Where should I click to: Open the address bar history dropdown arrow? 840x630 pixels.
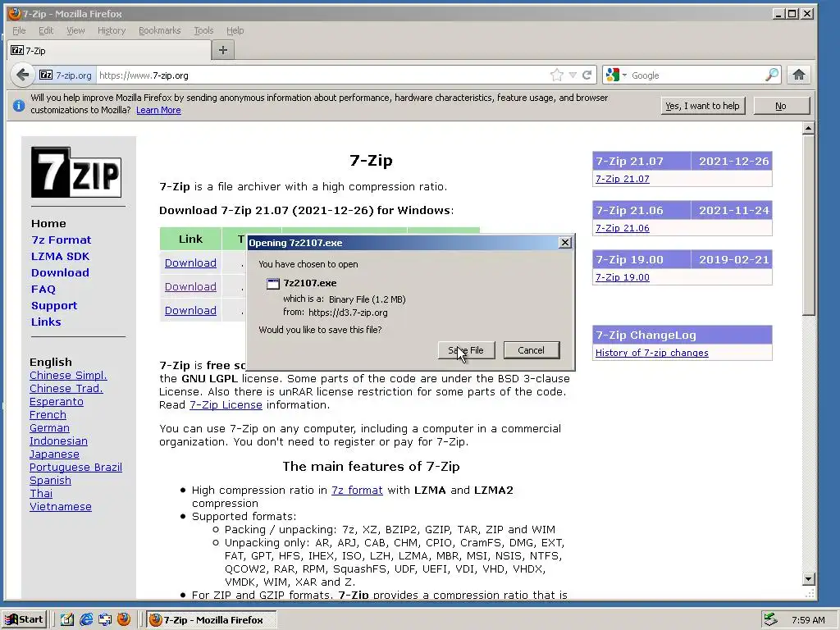[x=573, y=75]
